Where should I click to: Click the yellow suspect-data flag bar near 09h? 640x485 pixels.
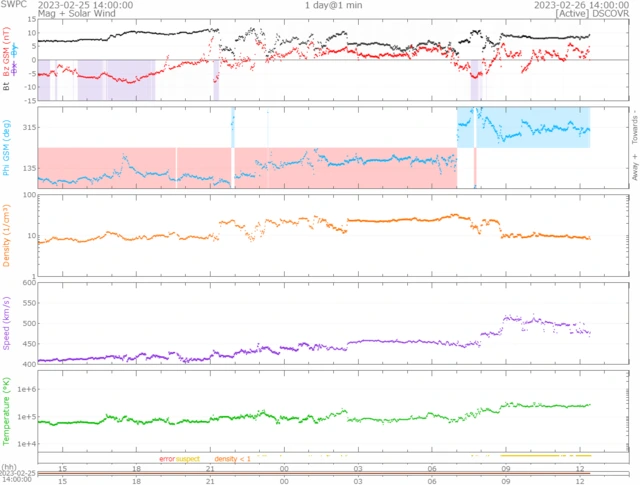[530, 455]
